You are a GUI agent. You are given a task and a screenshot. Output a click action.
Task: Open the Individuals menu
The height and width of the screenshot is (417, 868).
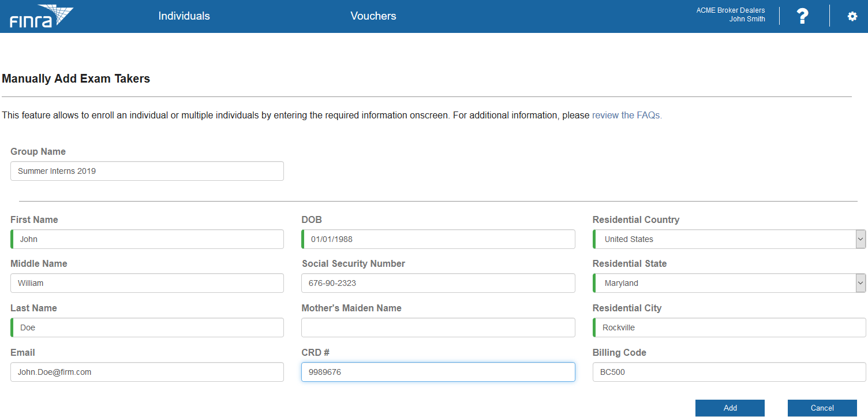click(184, 16)
